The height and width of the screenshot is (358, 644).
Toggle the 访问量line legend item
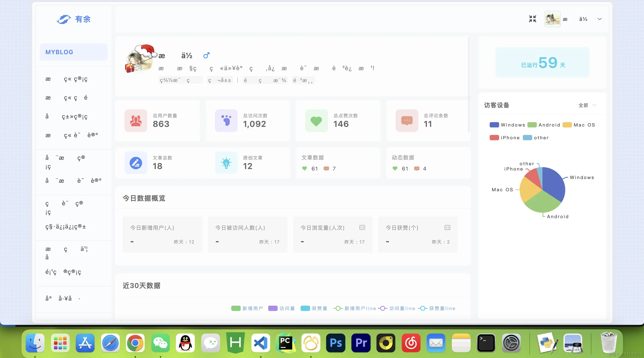pos(397,308)
